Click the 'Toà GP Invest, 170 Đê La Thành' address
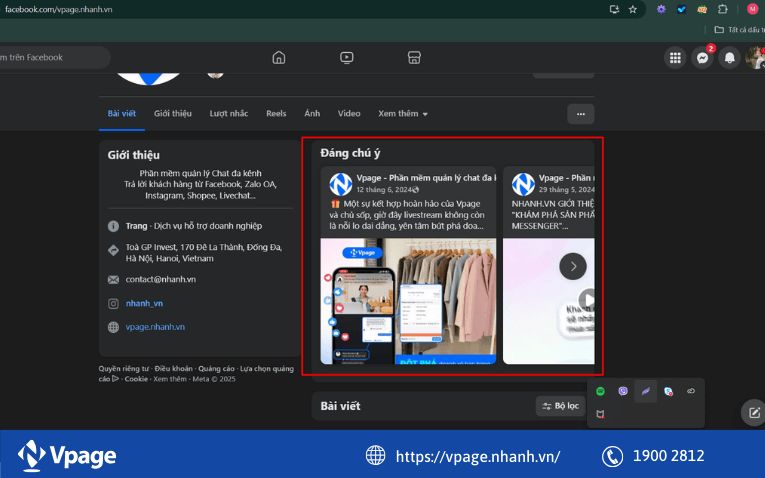Screen dimensions: 765x478 pos(203,253)
